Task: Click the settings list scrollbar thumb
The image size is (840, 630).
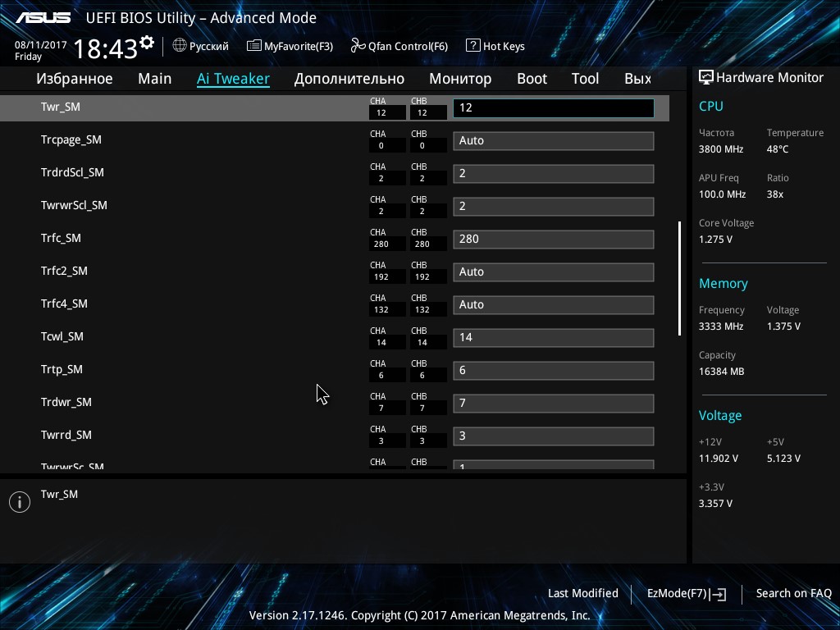Action: pos(680,279)
